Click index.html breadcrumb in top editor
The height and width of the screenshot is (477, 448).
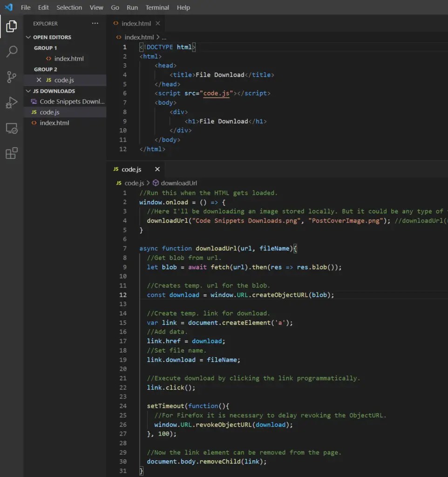(x=139, y=37)
